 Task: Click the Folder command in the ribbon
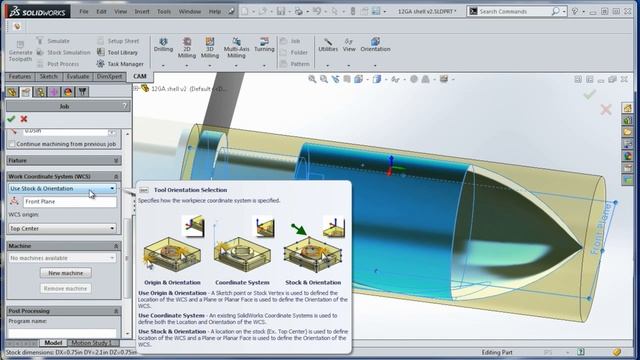click(x=294, y=52)
